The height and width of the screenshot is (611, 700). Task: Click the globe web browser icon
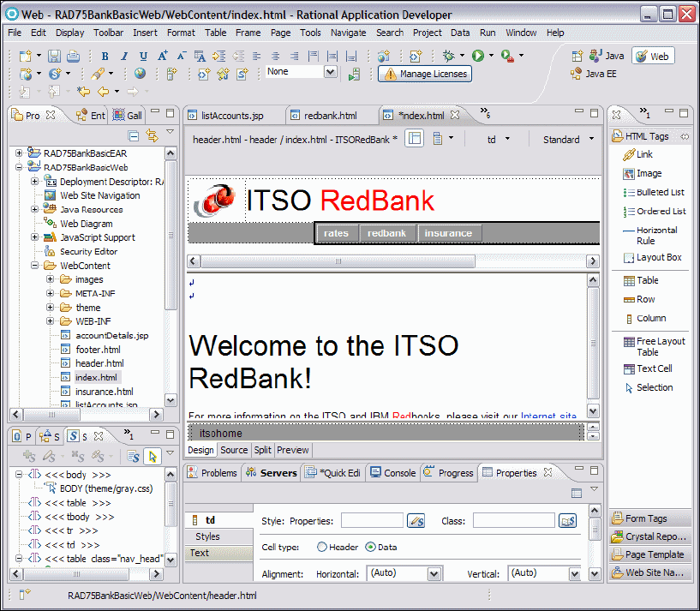(x=140, y=73)
